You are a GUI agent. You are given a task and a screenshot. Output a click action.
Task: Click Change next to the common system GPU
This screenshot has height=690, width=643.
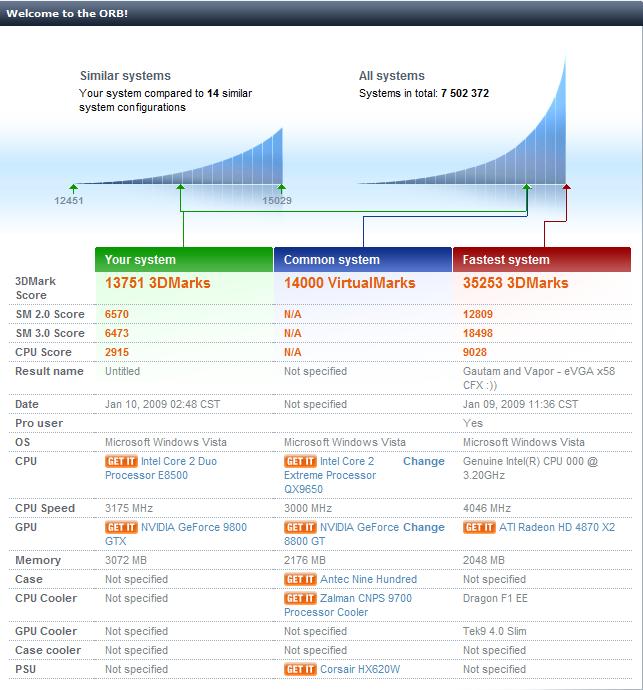click(424, 527)
